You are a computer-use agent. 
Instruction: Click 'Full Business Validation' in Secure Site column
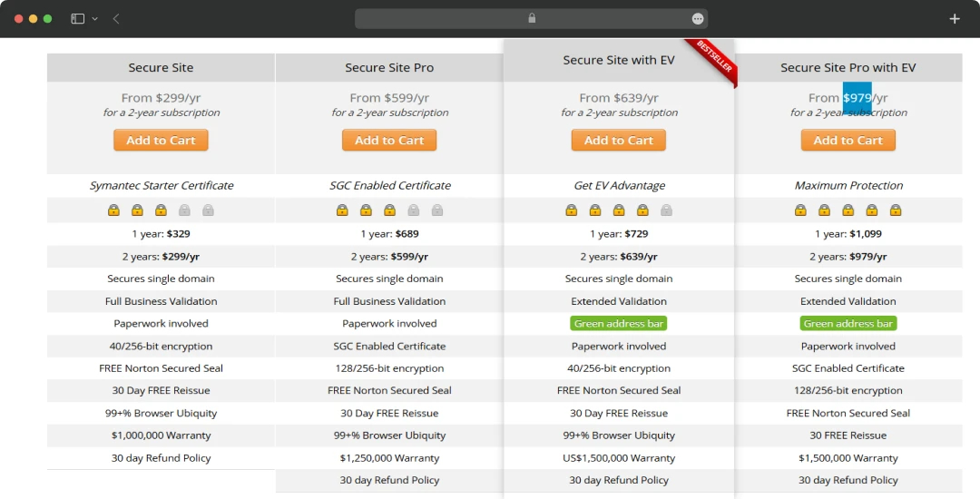[x=161, y=301]
